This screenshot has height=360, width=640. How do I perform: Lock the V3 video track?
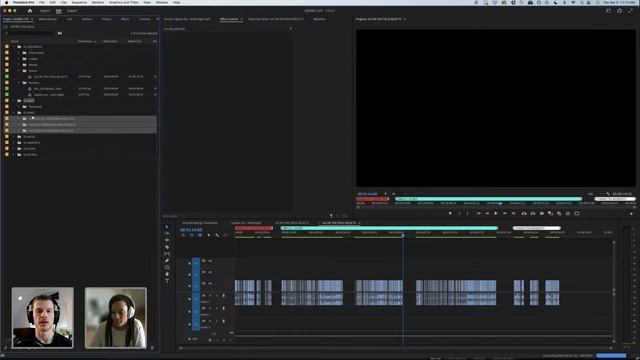(x=189, y=264)
